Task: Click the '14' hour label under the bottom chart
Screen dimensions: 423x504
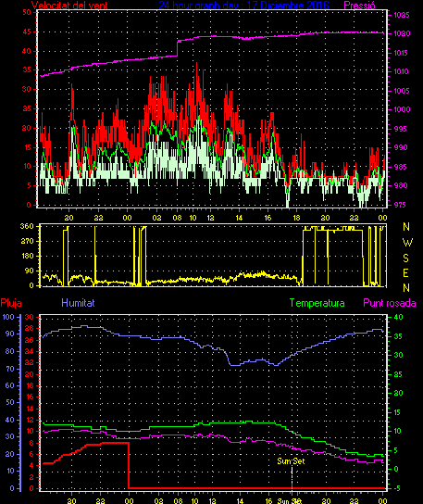Action: 240,501
